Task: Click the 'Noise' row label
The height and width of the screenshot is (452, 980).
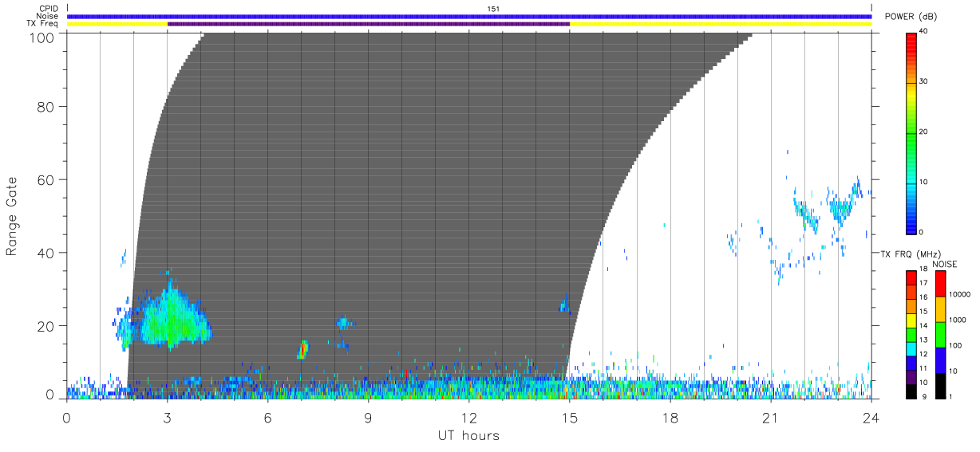Action: tap(48, 16)
